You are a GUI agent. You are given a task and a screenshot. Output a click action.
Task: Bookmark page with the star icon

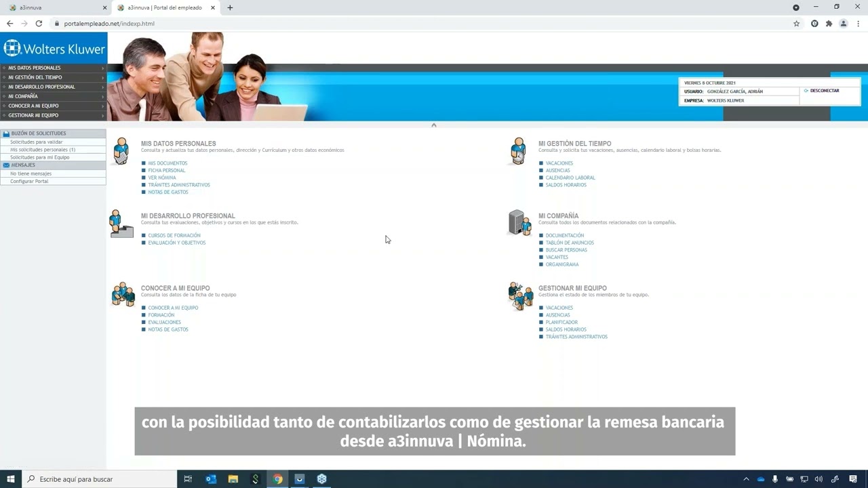[x=797, y=24]
